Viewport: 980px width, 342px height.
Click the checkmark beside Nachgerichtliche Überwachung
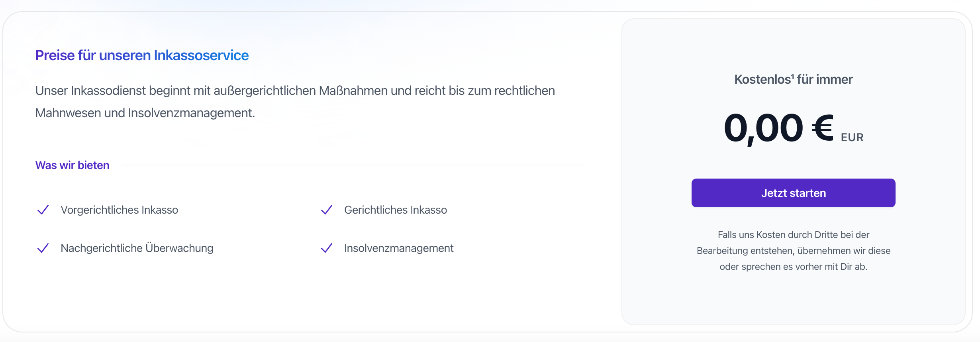tap(43, 248)
